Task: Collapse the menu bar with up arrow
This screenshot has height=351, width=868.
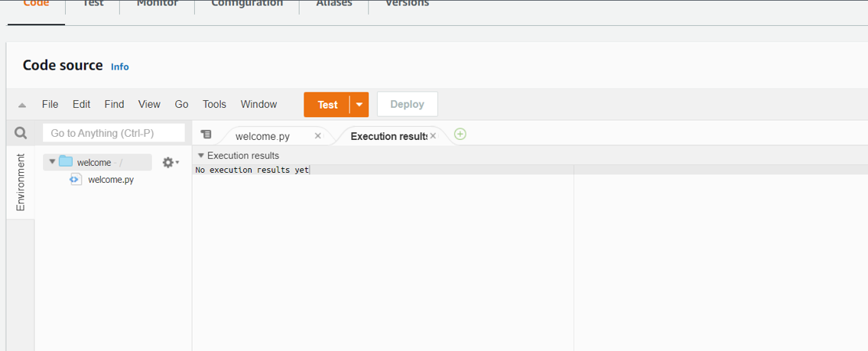Action: click(22, 105)
